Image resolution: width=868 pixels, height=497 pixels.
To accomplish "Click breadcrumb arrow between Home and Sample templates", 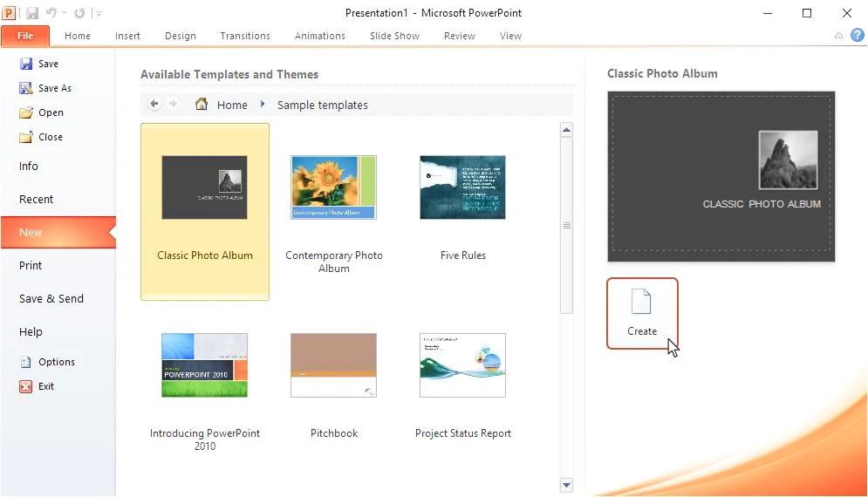I will coord(263,104).
